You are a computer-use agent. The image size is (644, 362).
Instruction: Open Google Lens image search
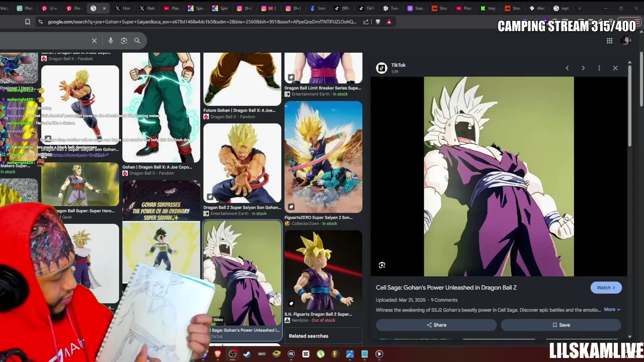124,41
